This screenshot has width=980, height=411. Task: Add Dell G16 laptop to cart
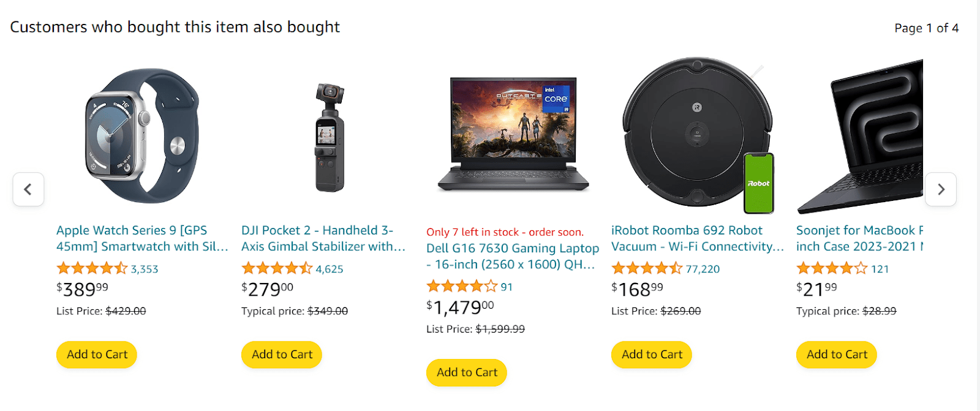point(467,372)
